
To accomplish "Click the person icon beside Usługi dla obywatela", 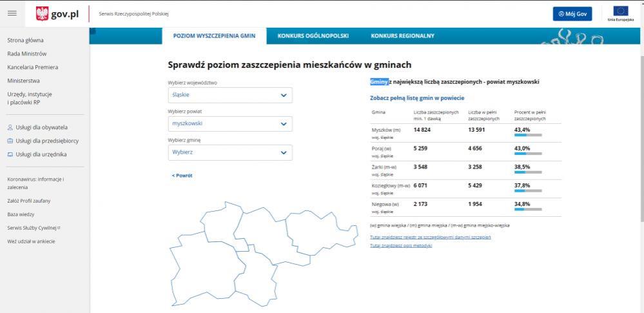I will tap(10, 128).
